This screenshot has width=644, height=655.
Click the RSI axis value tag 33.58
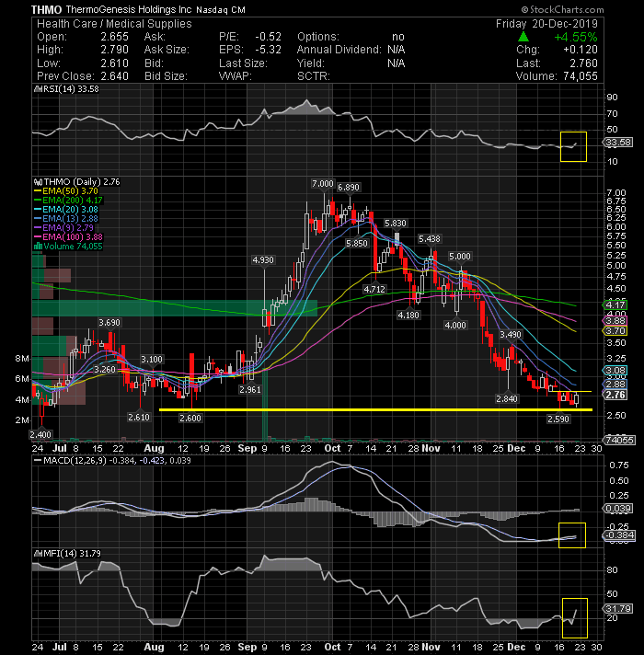(618, 143)
